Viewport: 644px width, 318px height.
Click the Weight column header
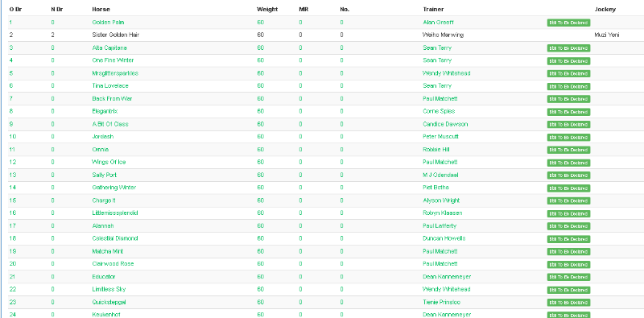(267, 9)
